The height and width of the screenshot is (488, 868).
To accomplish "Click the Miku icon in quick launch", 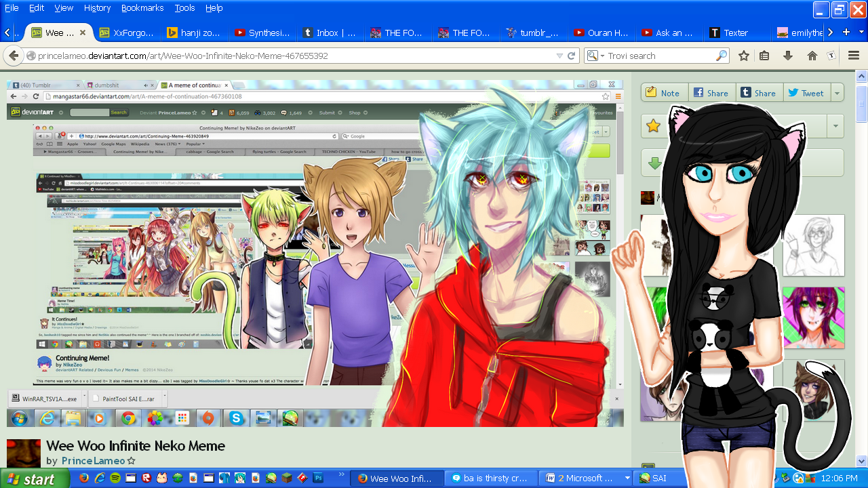I will pos(240,479).
